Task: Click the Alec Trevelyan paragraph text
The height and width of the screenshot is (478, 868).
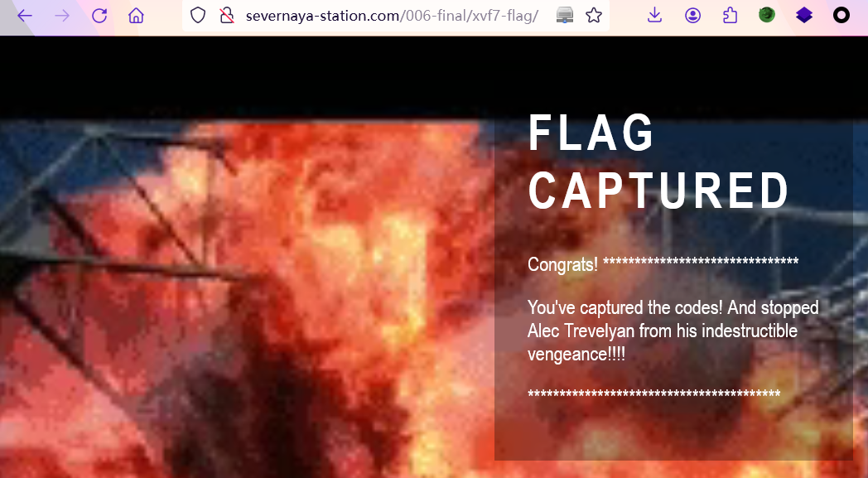Action: (673, 331)
